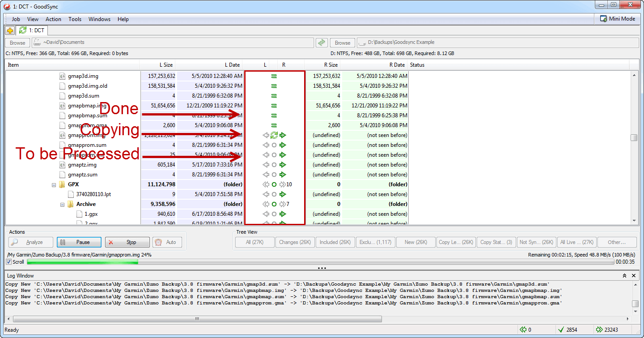Filter tree by New (26K)
The height and width of the screenshot is (338, 644).
click(415, 242)
